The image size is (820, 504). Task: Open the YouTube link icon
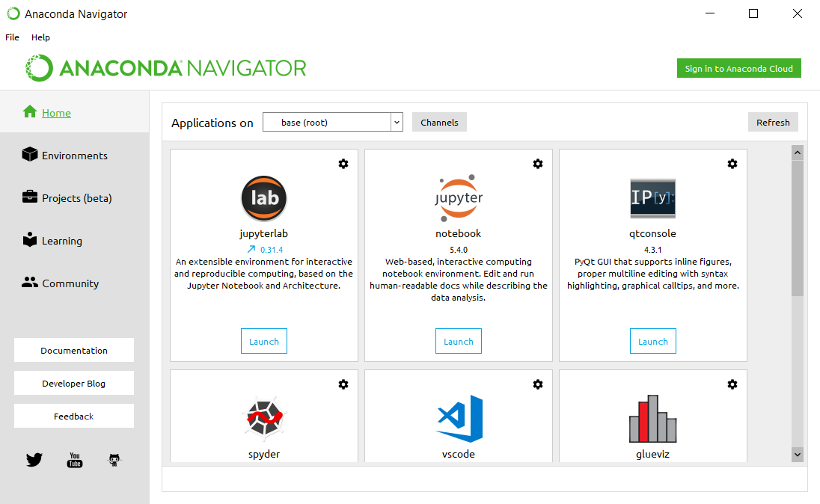click(75, 460)
